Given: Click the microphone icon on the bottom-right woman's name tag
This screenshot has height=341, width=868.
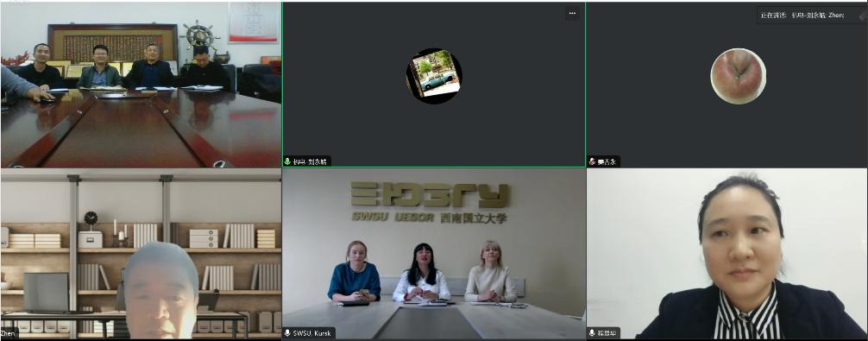Looking at the screenshot, I should pos(592,333).
